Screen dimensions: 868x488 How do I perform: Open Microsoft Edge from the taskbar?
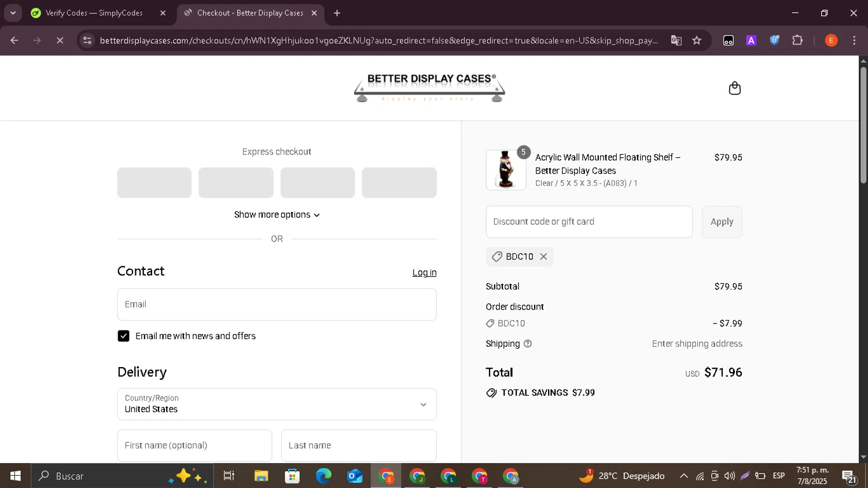(x=323, y=476)
